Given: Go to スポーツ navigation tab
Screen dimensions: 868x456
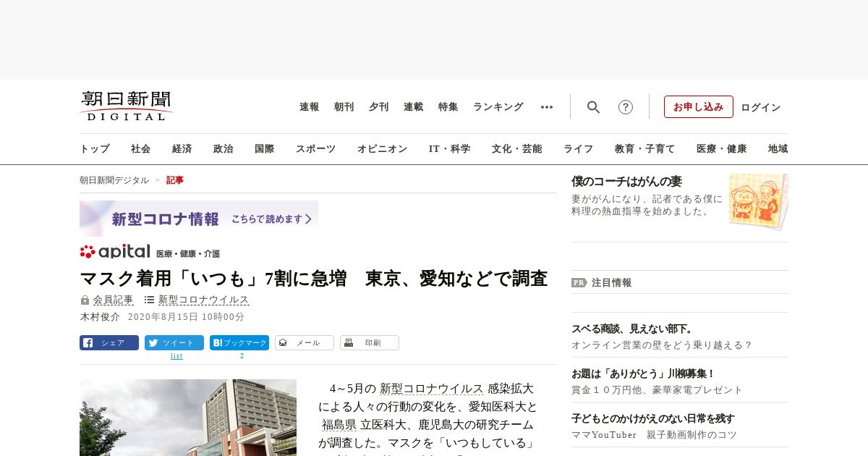Looking at the screenshot, I should tap(315, 149).
